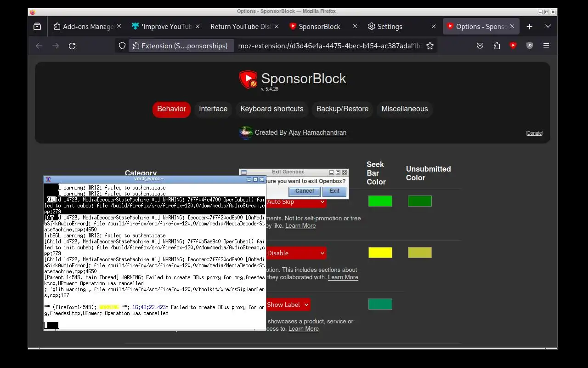This screenshot has height=368, width=588.
Task: Open the Disable category dropdown
Action: coord(296,253)
